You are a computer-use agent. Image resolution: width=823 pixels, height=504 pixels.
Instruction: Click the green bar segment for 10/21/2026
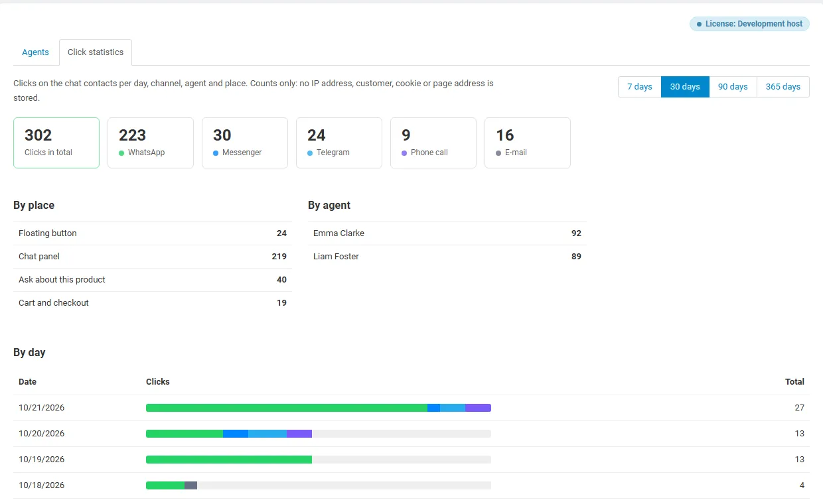[x=287, y=408]
